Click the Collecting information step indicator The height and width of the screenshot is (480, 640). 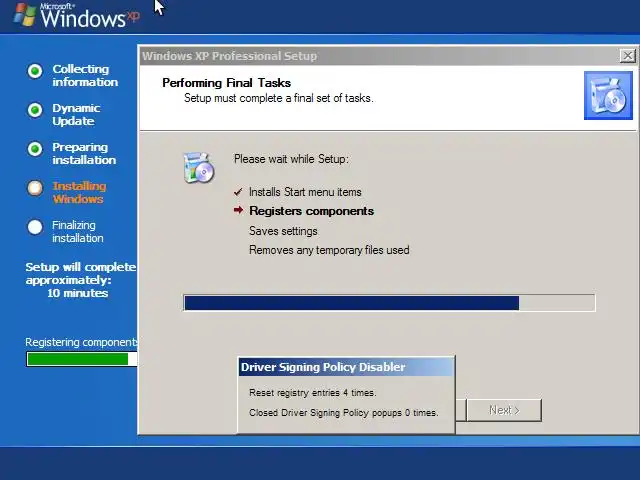click(x=35, y=71)
